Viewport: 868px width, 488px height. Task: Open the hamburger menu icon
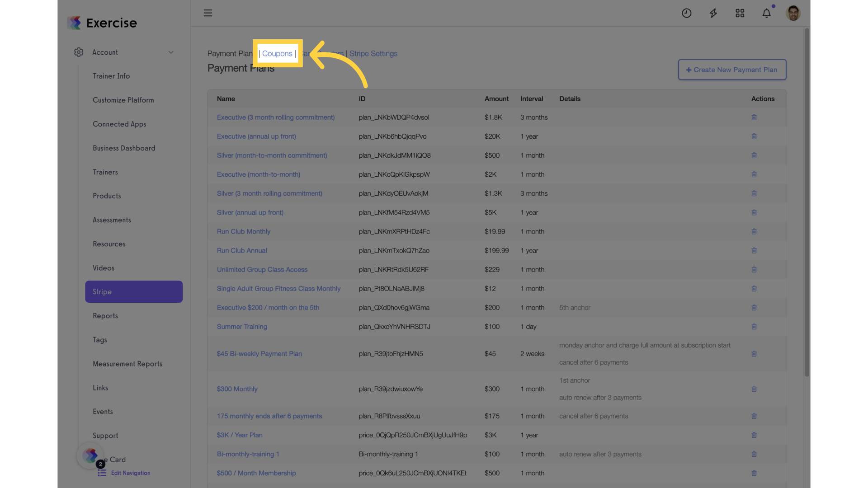(208, 13)
